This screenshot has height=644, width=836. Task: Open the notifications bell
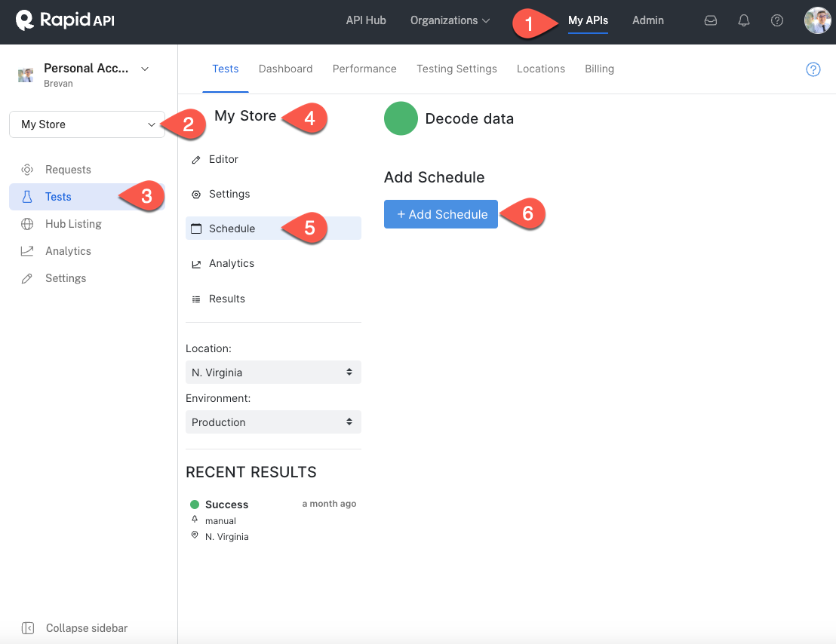[x=744, y=20]
